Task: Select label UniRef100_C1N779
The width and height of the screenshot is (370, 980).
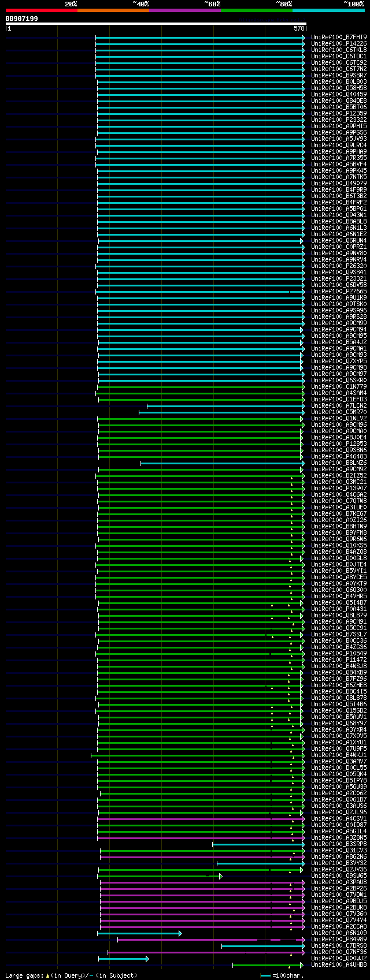Action: [339, 386]
